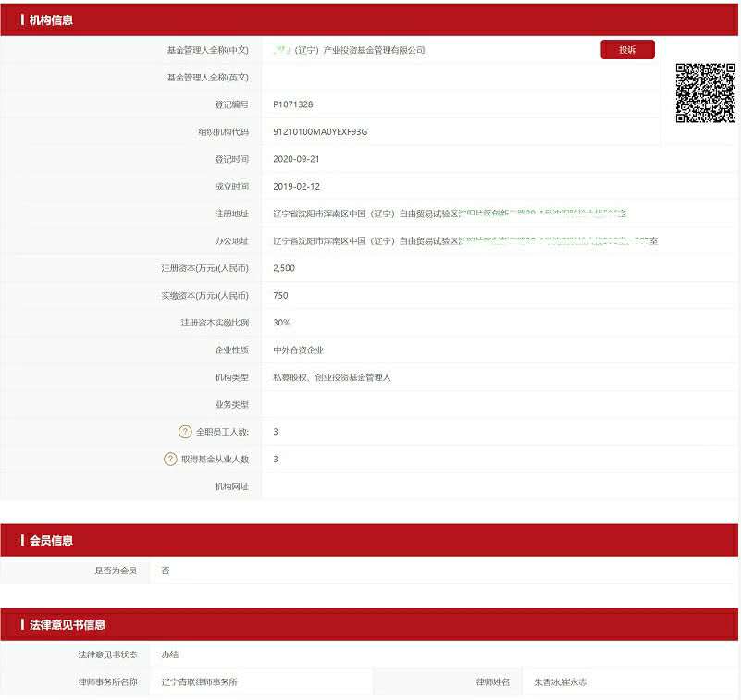Select enterprise nature 中外合资企业
Image resolution: width=741 pixels, height=700 pixels.
coord(298,350)
